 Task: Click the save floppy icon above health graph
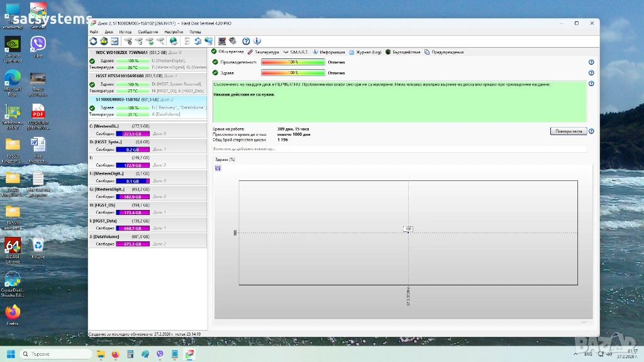(x=218, y=168)
